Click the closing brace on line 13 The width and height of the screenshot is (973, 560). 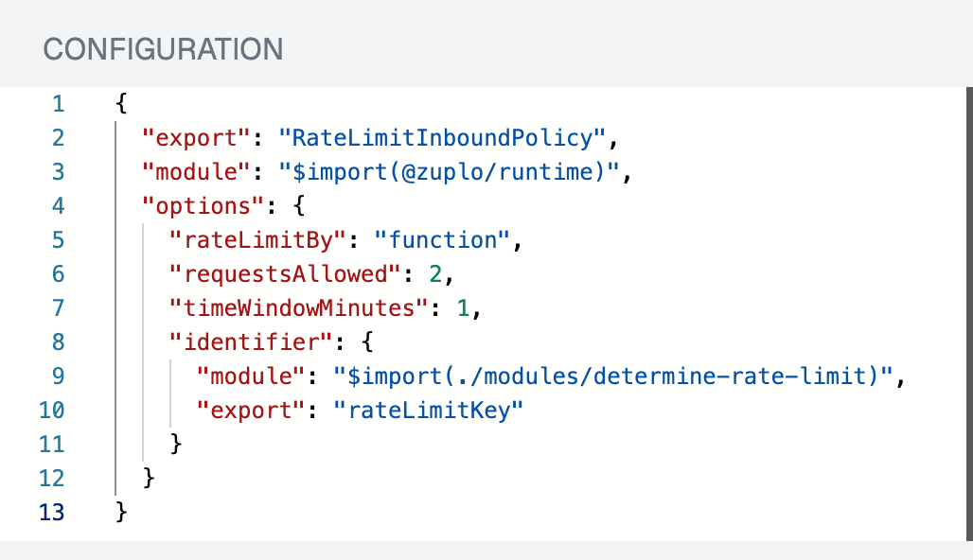click(x=120, y=512)
